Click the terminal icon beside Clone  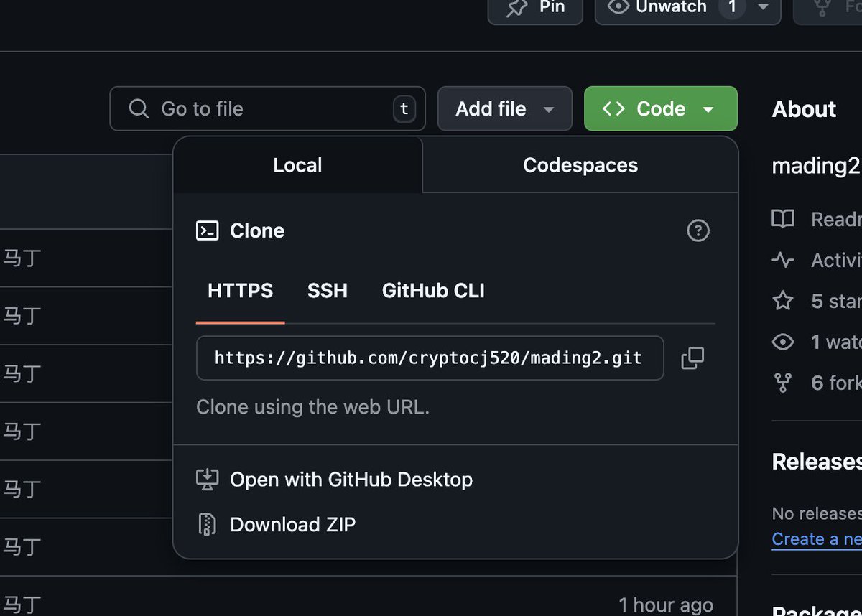(x=208, y=230)
